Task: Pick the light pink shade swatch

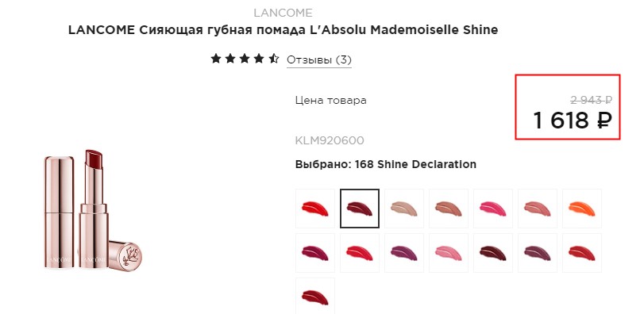Action: coord(449,253)
